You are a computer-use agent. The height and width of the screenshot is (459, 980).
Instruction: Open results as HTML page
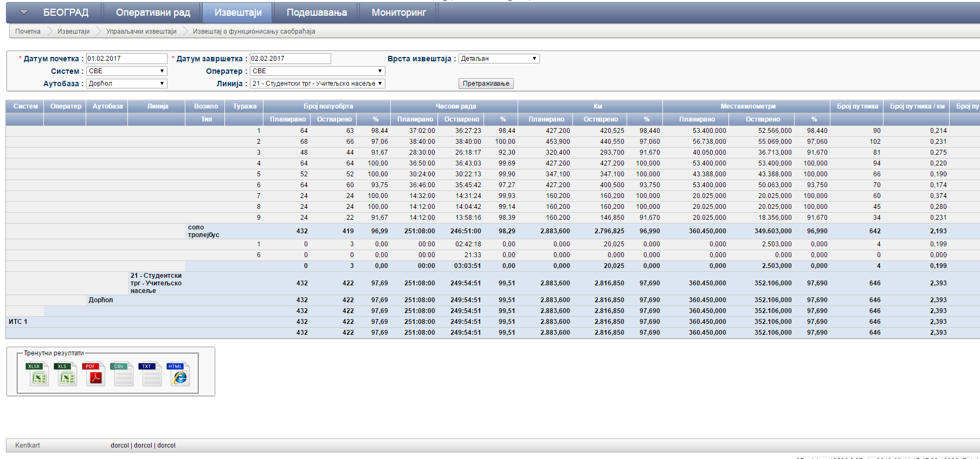tap(178, 374)
